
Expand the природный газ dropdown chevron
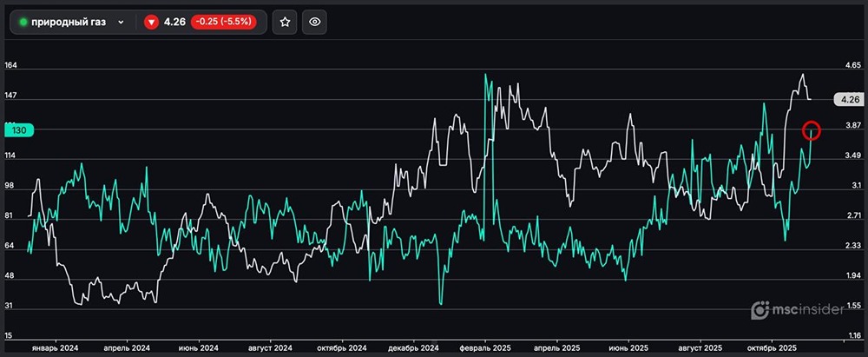point(121,23)
